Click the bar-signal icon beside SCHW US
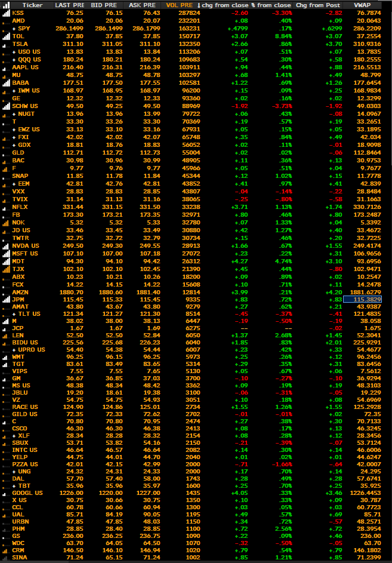Viewport: 392px width, 563px height. (6, 106)
